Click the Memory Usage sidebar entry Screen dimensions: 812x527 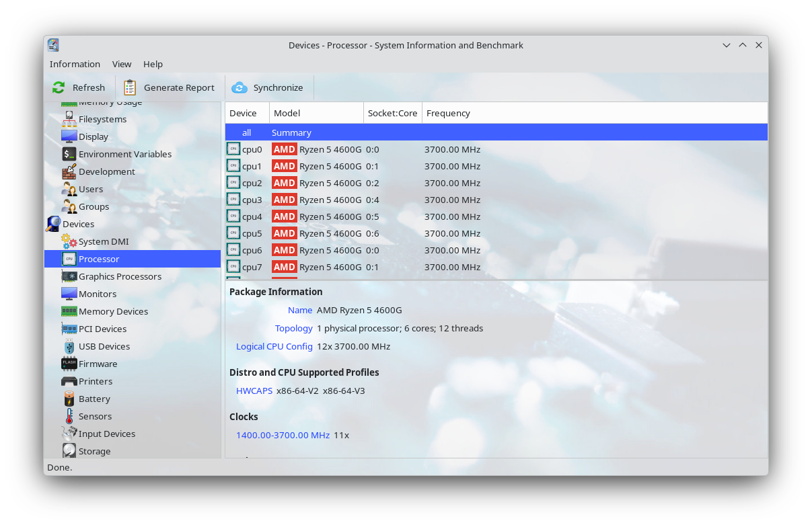110,103
